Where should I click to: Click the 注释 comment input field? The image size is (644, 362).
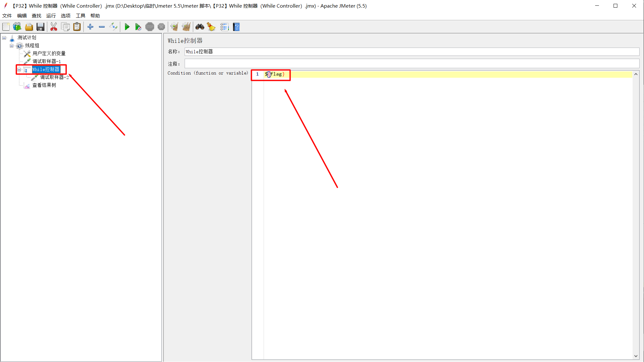click(317, 63)
